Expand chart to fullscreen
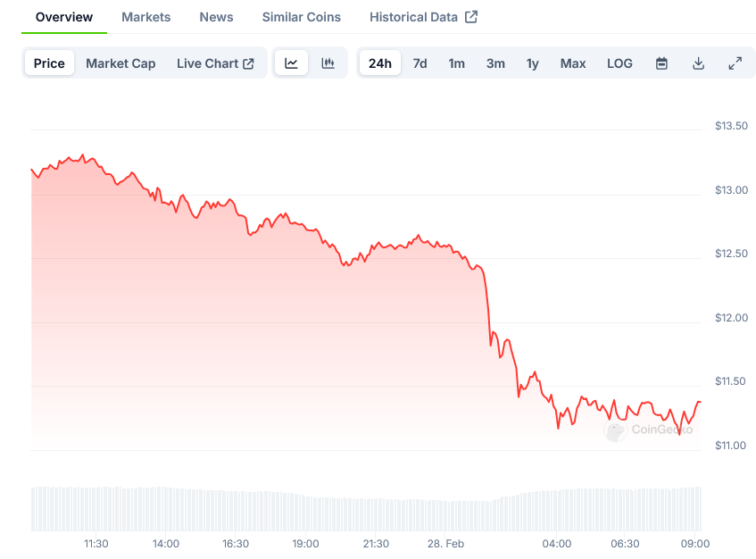The width and height of the screenshot is (756, 559). point(735,63)
